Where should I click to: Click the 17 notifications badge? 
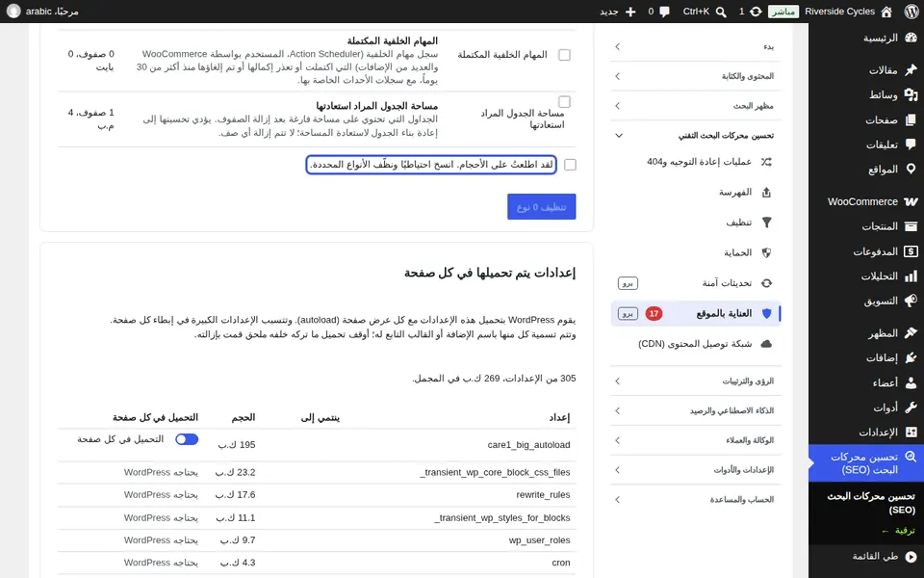[x=654, y=314]
